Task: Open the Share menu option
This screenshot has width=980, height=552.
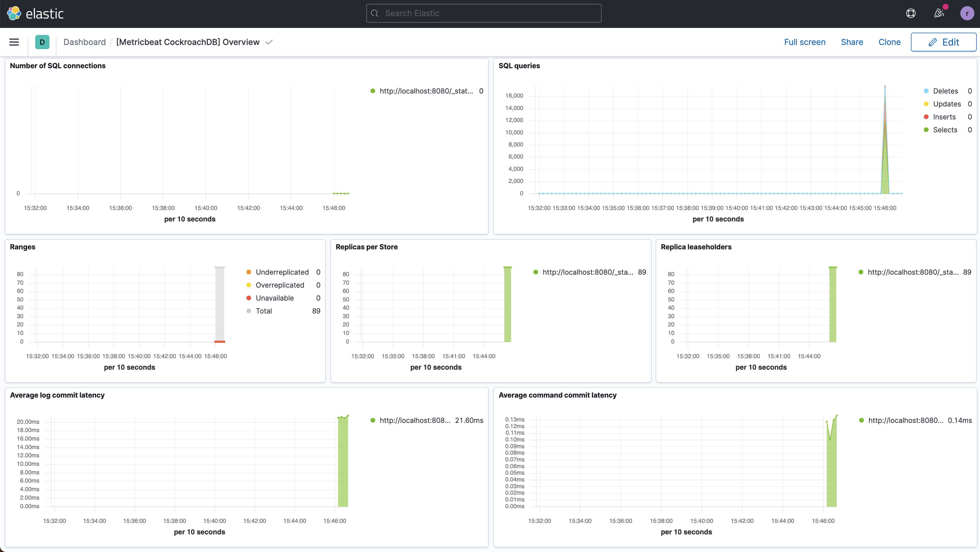Action: 852,42
